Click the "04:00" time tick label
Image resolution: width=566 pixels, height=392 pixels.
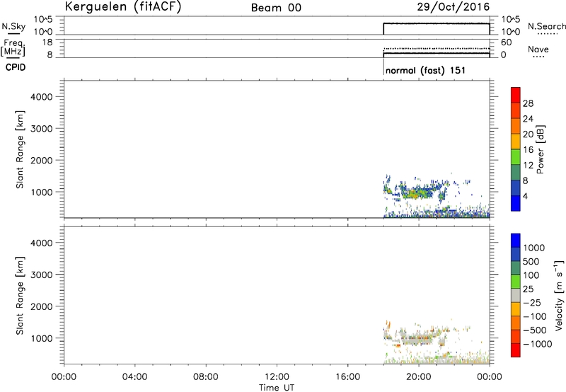[134, 377]
